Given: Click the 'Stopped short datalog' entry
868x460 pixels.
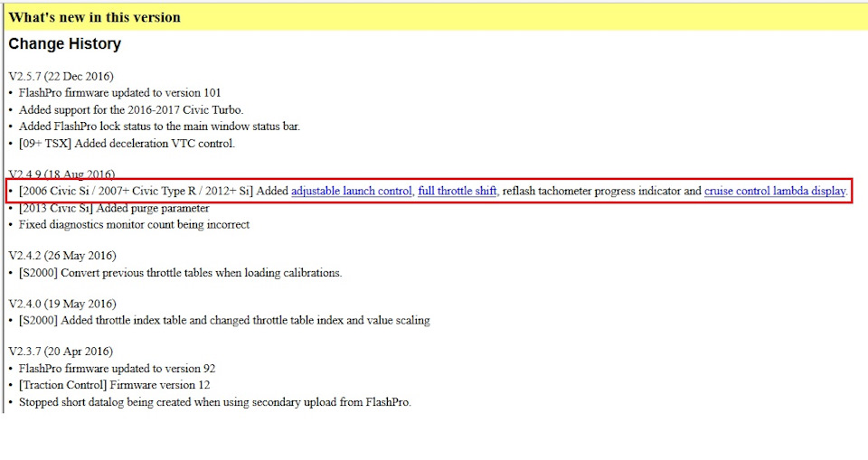Looking at the screenshot, I should coord(215,402).
